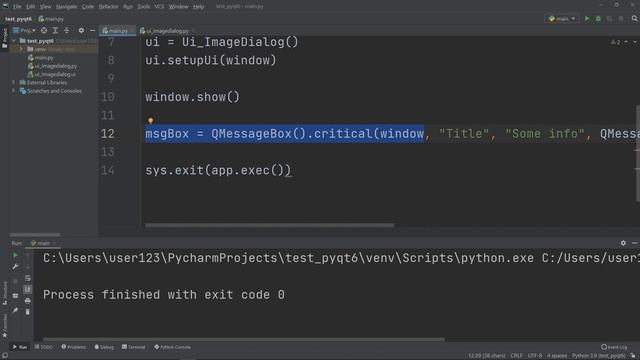640x360 pixels.
Task: Go to previous highlighted problem arrow
Action: coord(626,42)
